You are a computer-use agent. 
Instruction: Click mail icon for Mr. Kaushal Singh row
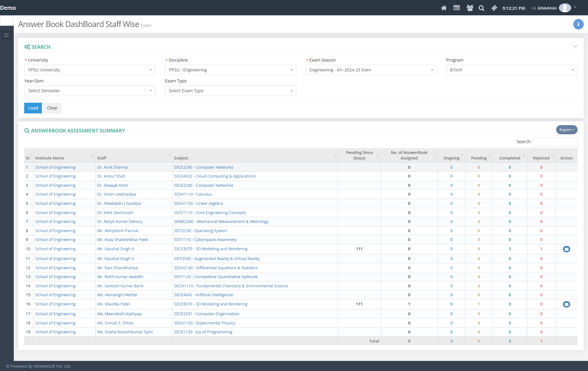[x=566, y=249]
